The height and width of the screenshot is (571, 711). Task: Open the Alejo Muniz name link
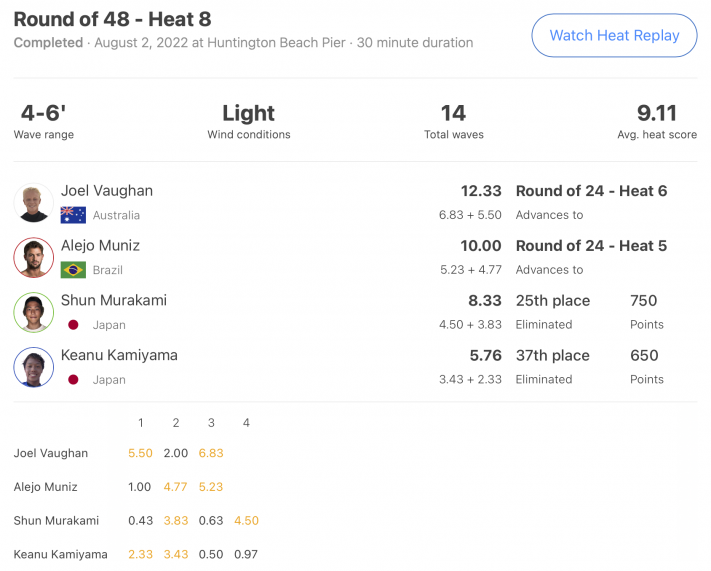pyautogui.click(x=100, y=246)
